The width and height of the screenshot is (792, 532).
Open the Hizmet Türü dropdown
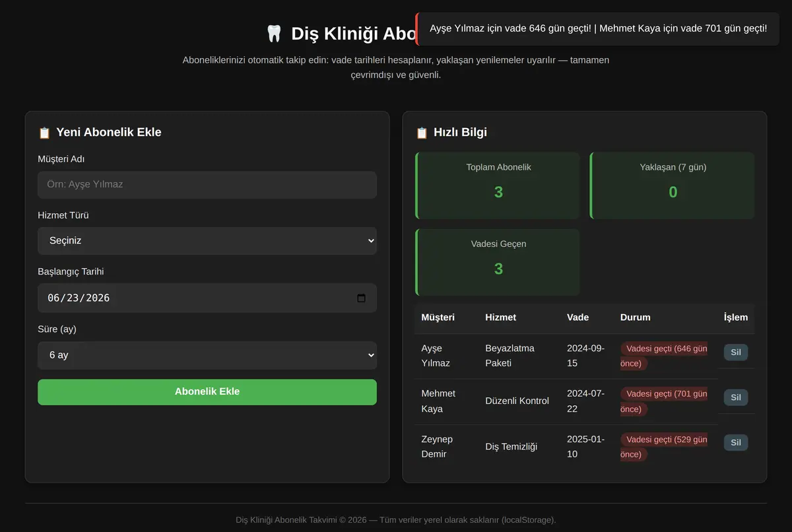tap(207, 241)
